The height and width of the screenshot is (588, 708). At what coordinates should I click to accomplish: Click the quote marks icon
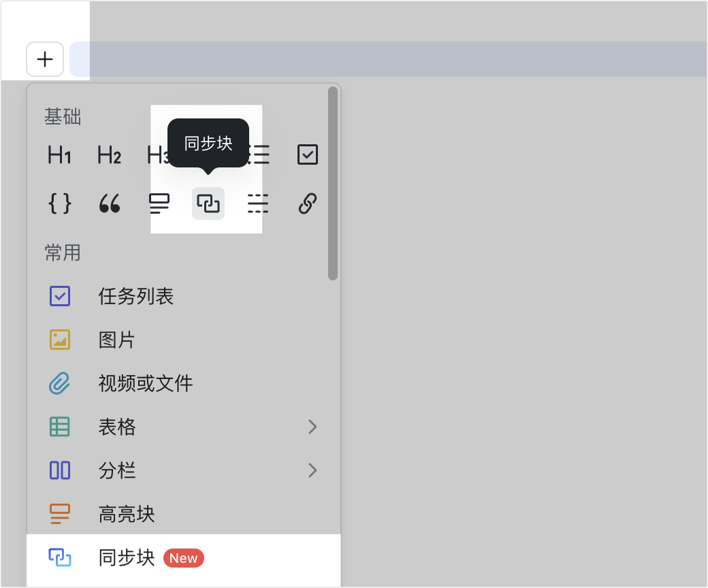coord(110,203)
